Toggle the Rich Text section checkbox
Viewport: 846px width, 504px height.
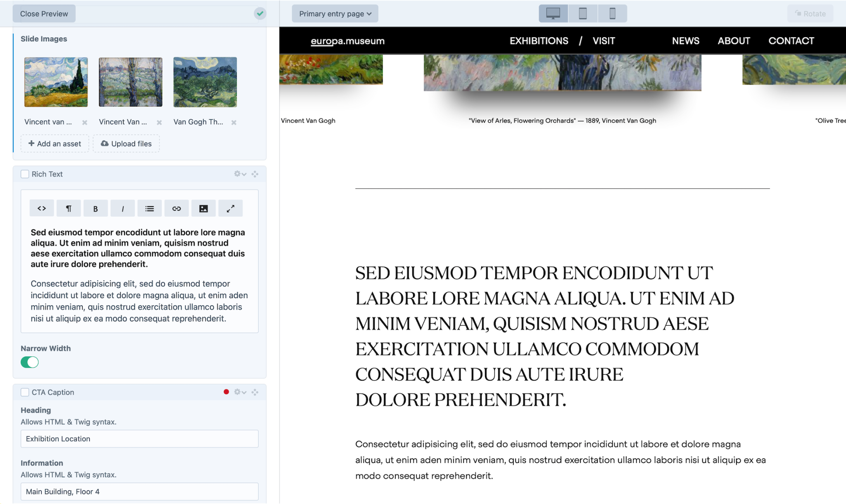click(25, 174)
